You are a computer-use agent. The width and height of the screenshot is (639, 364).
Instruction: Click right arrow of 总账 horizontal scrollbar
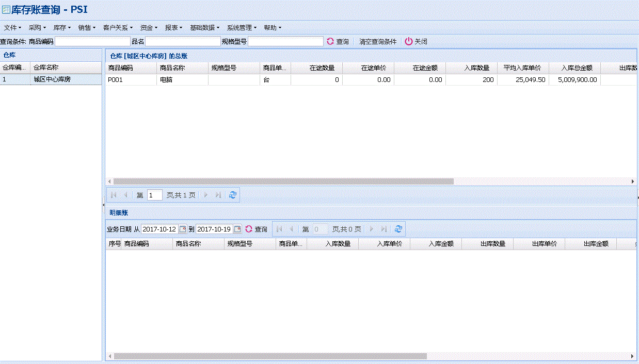[633, 181]
